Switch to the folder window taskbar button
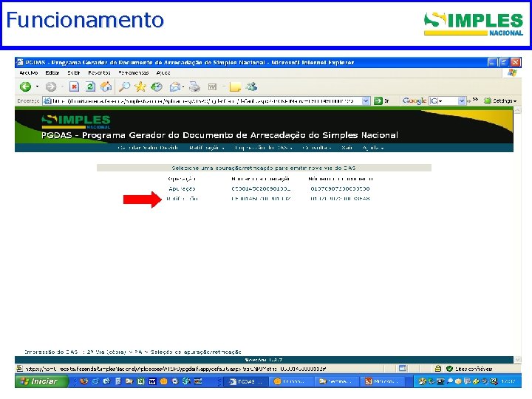 (x=338, y=381)
